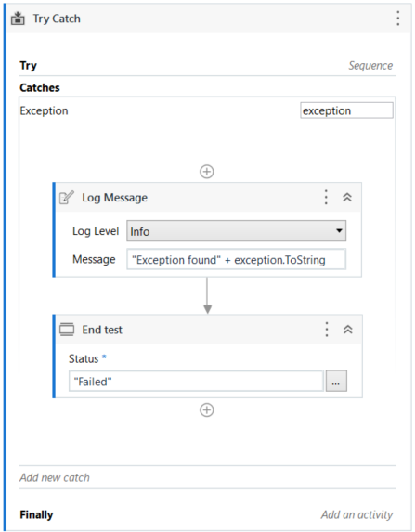Click the End test activity icon
This screenshot has width=415, height=532.
pos(67,330)
